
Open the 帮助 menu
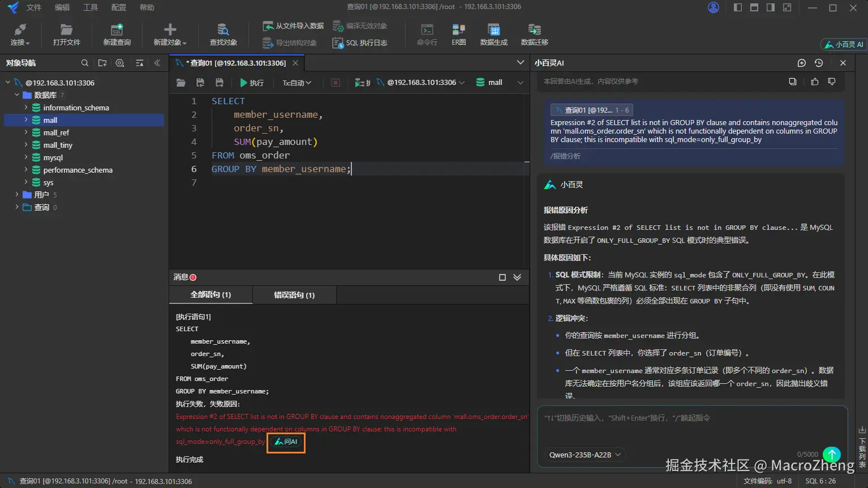pos(147,7)
